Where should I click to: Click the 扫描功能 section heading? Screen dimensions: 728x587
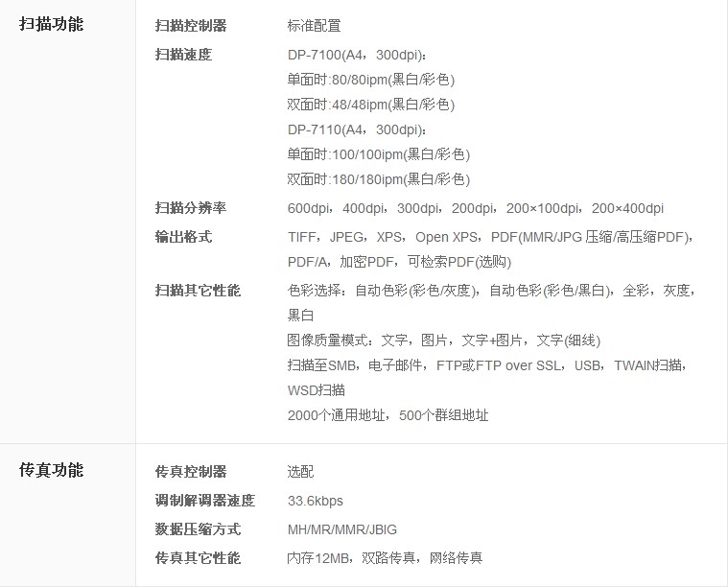52,24
